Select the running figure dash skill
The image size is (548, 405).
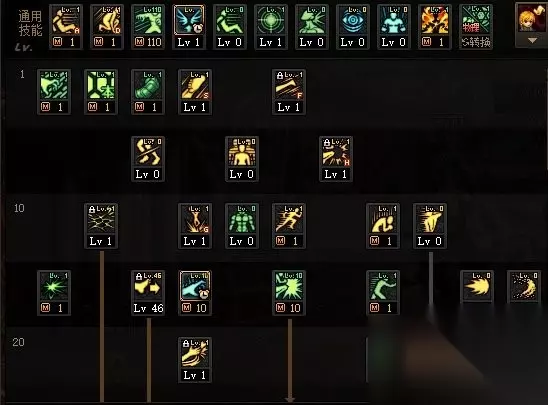pos(289,226)
